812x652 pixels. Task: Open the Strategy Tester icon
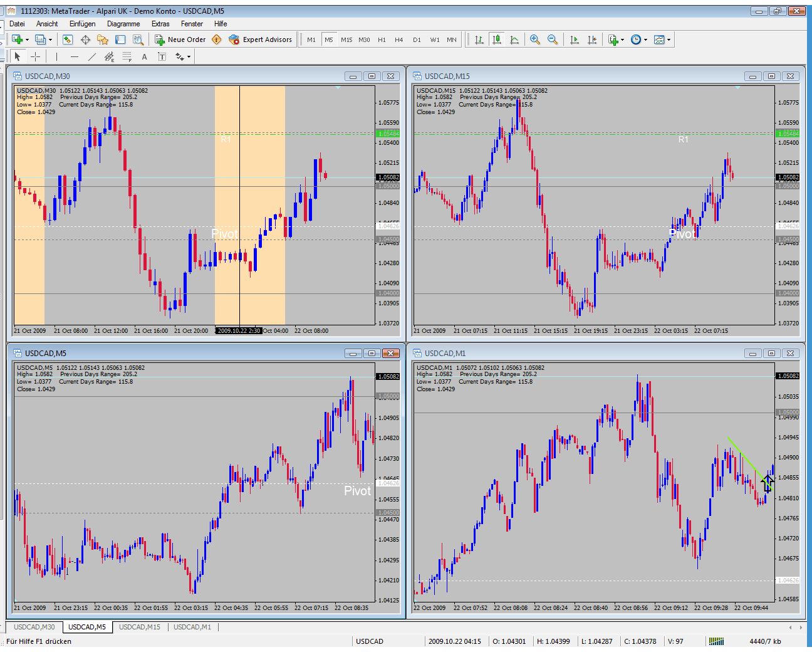138,39
